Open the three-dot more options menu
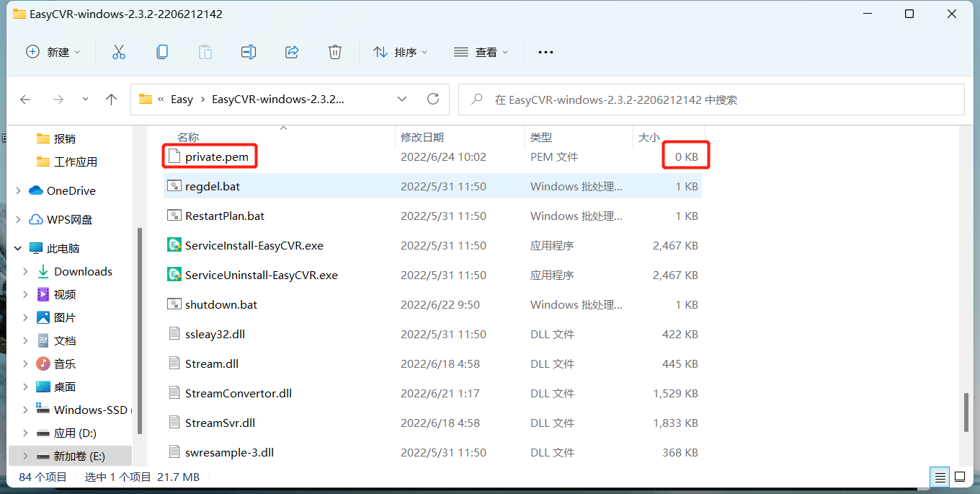The image size is (980, 494). 545,52
